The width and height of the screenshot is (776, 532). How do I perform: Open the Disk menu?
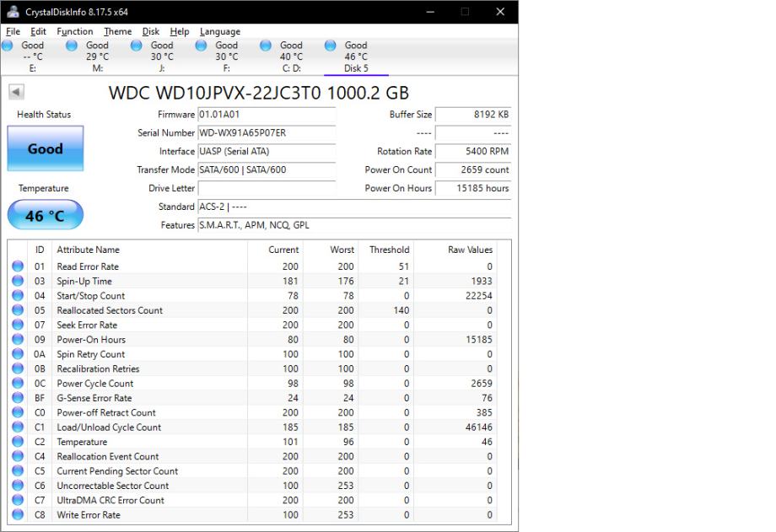(x=150, y=31)
